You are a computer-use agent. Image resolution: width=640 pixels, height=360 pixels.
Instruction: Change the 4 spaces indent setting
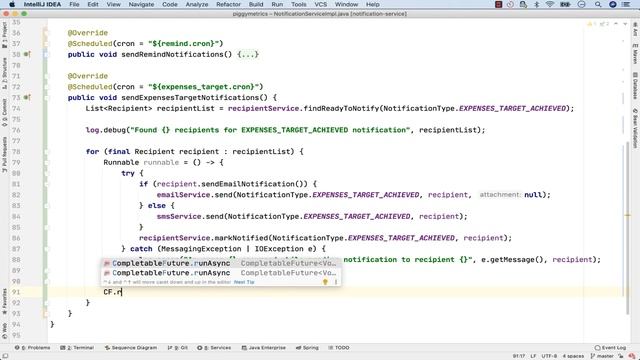573,356
